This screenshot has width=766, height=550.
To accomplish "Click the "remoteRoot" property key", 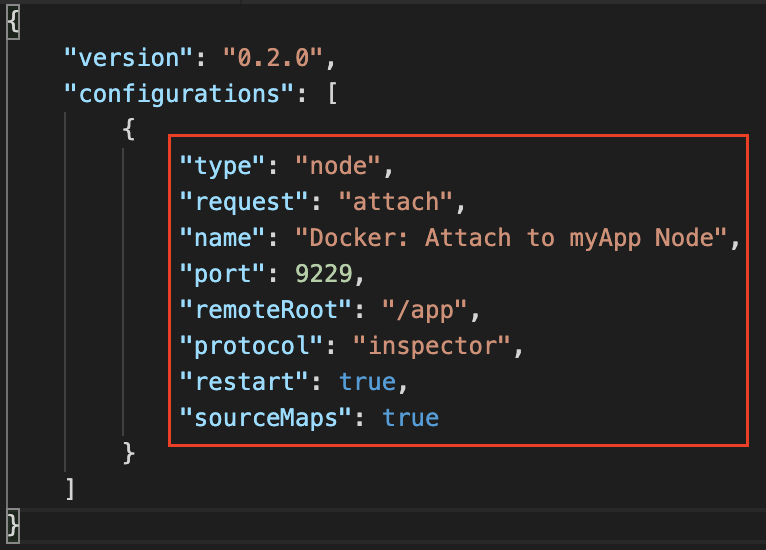I will pyautogui.click(x=266, y=310).
